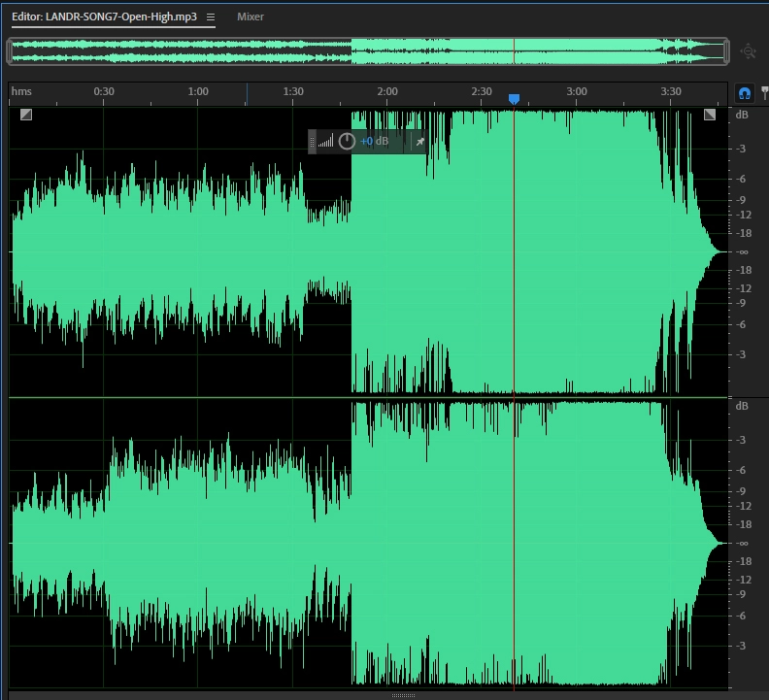The height and width of the screenshot is (700, 769).
Task: Click the fade-in handle at waveform start
Action: (26, 115)
